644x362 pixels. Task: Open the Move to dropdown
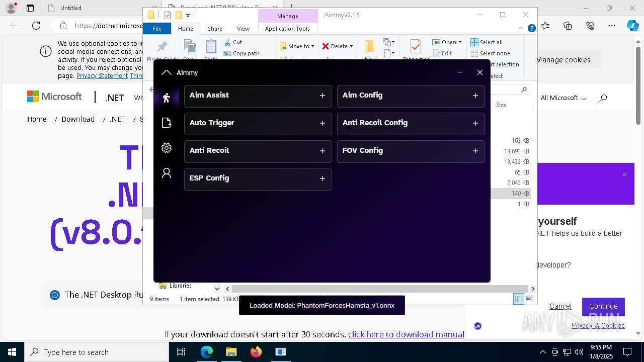click(297, 46)
